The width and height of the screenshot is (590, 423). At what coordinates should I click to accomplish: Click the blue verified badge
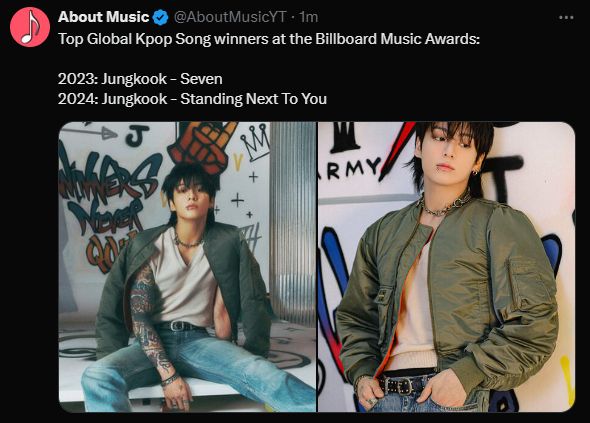(x=161, y=17)
